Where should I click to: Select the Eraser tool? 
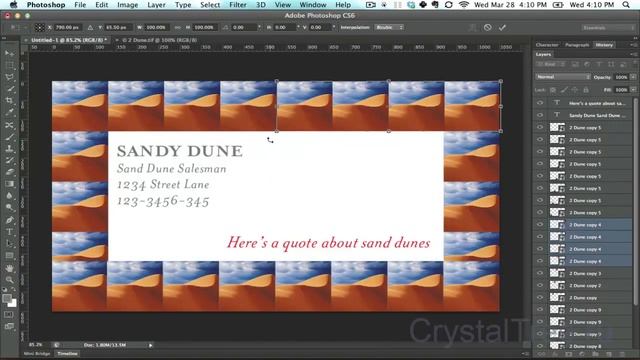(x=9, y=172)
